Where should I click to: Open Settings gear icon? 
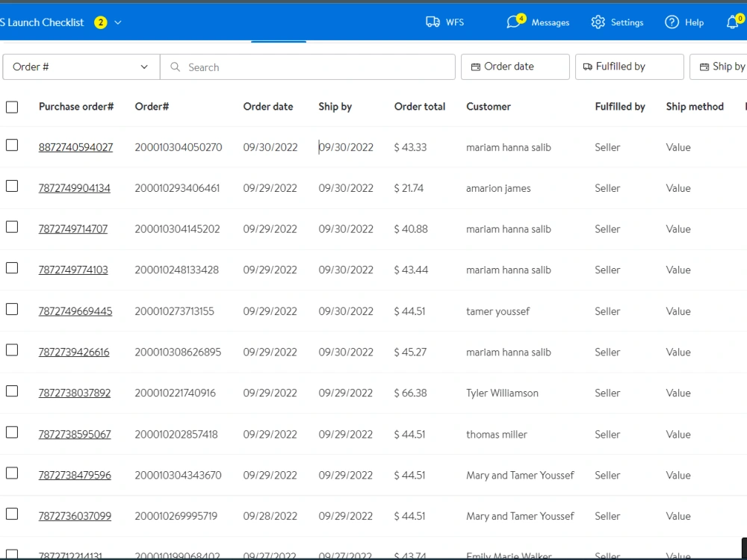pyautogui.click(x=598, y=22)
